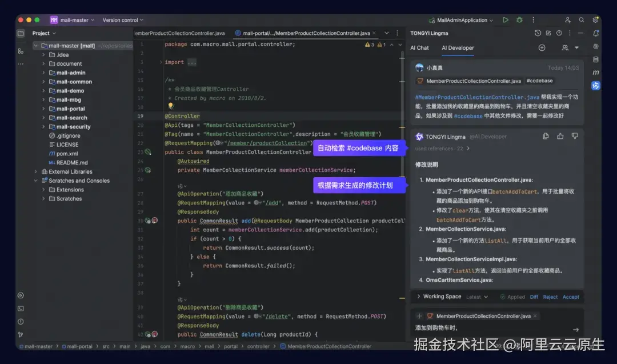Screen dimensions: 617x364
Task: Add context with plus icon in chat input
Action: (419, 316)
